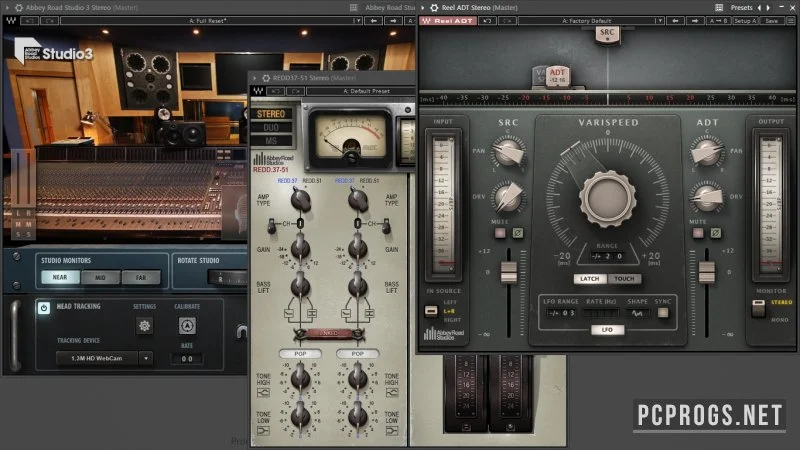Toggle the LFO Sync button
800x450 pixels.
(663, 312)
